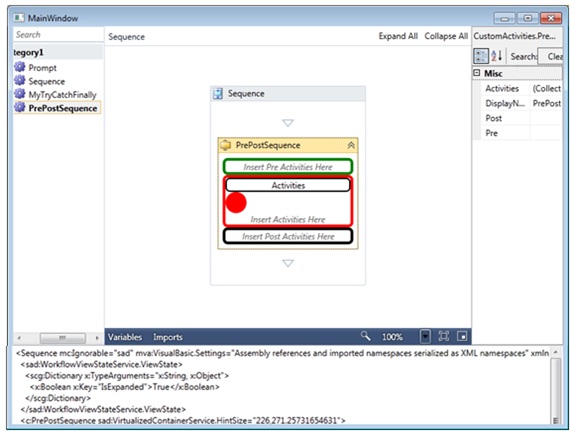
Task: Collapse the Misc property category
Action: (477, 73)
